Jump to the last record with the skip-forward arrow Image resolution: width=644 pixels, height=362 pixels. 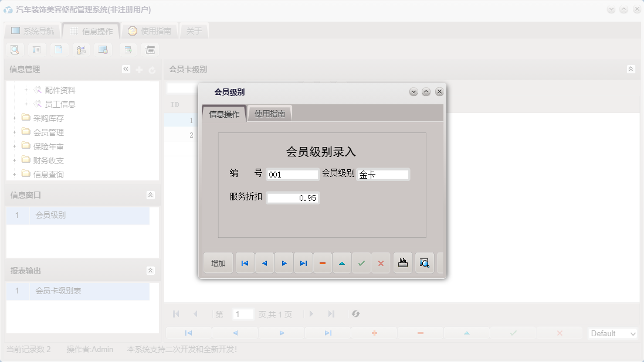point(303,263)
